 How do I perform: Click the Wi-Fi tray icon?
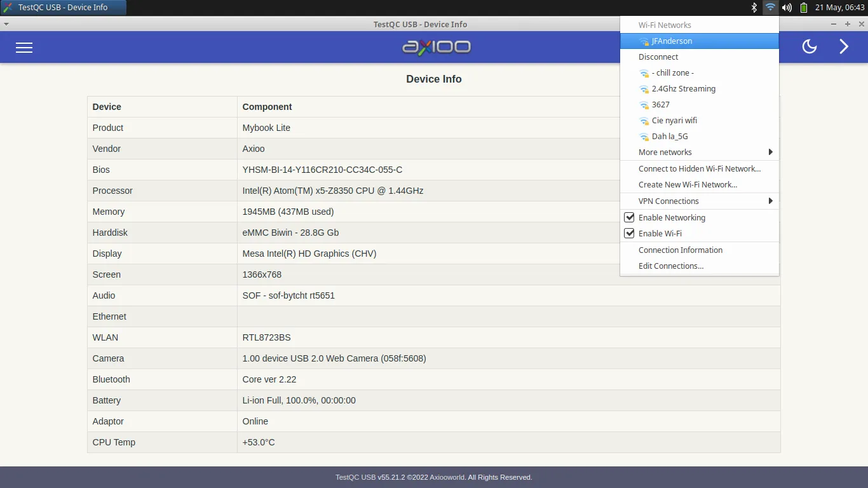(770, 8)
